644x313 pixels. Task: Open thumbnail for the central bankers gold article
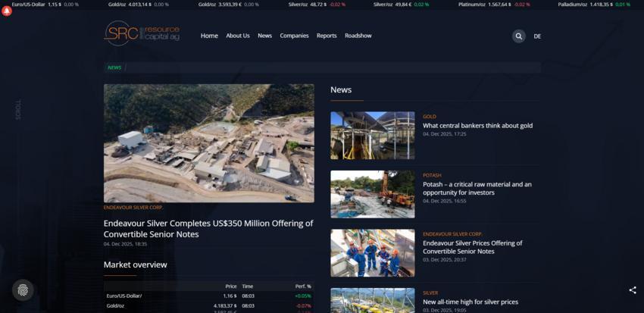373,135
